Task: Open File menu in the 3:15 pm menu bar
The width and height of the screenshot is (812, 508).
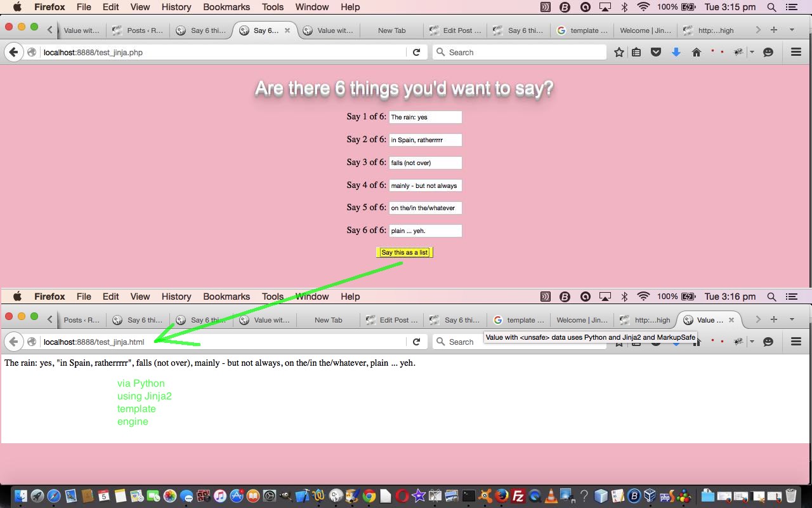Action: point(84,7)
